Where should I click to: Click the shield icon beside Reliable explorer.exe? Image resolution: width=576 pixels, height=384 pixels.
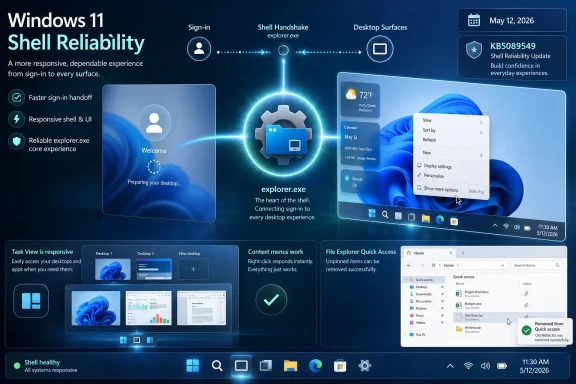(17, 141)
